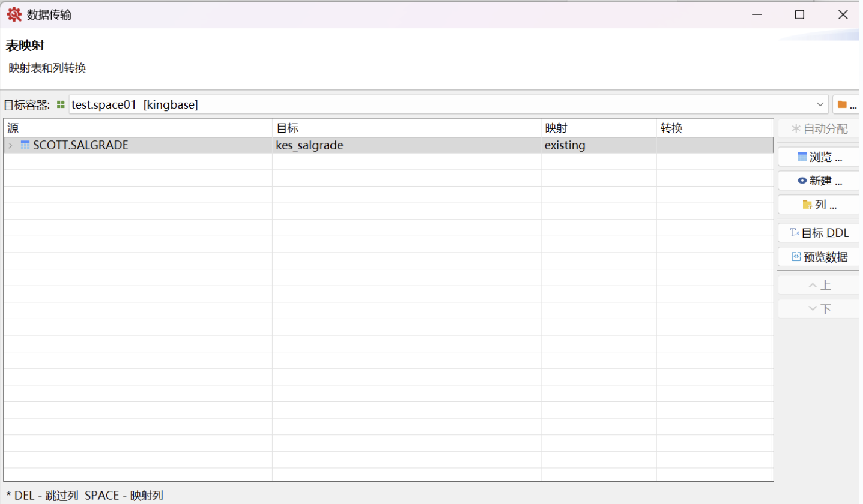The width and height of the screenshot is (863, 504).
Task: Click the folder icon button beside target container
Action: coord(846,104)
